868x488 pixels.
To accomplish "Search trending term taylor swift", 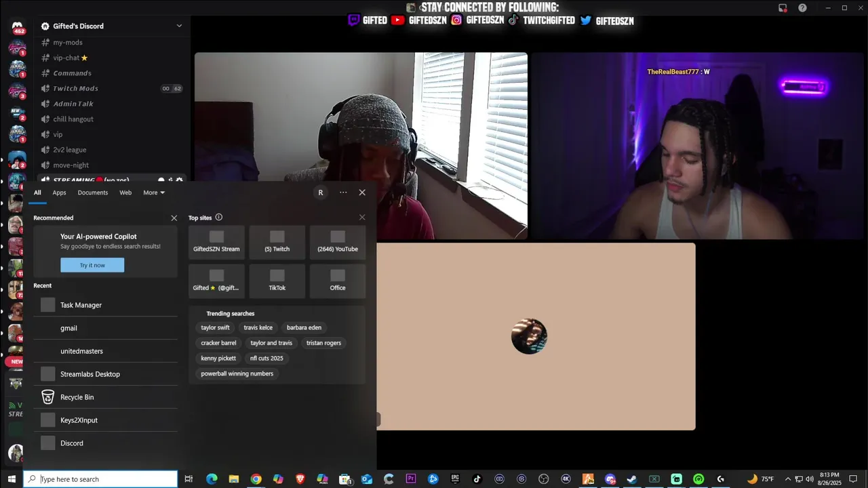I will click(215, 327).
